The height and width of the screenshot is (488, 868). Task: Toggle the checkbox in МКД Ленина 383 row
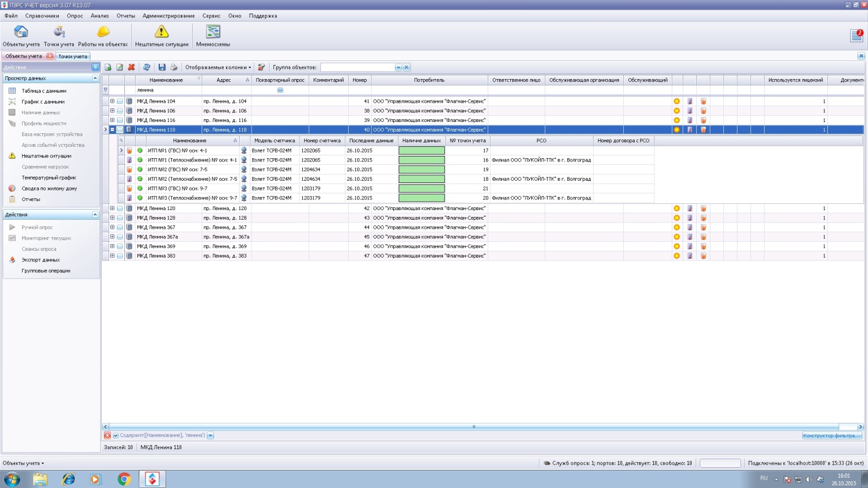(x=120, y=256)
